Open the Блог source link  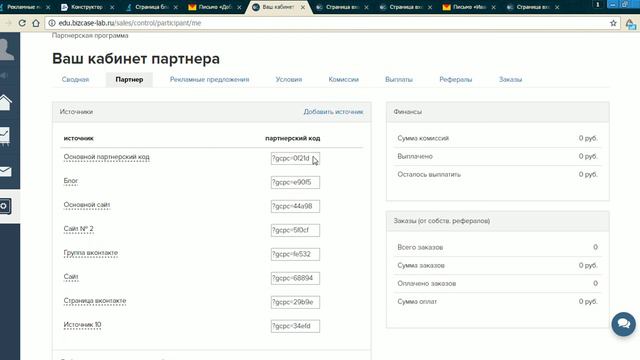(x=71, y=181)
